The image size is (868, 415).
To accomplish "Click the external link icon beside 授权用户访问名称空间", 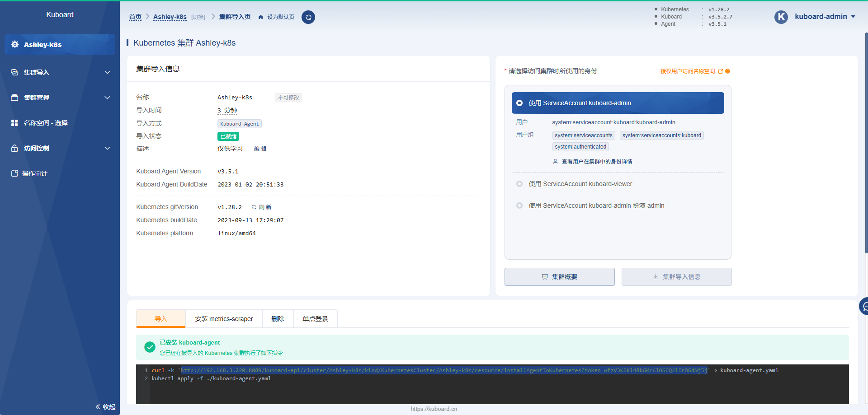I will (721, 71).
